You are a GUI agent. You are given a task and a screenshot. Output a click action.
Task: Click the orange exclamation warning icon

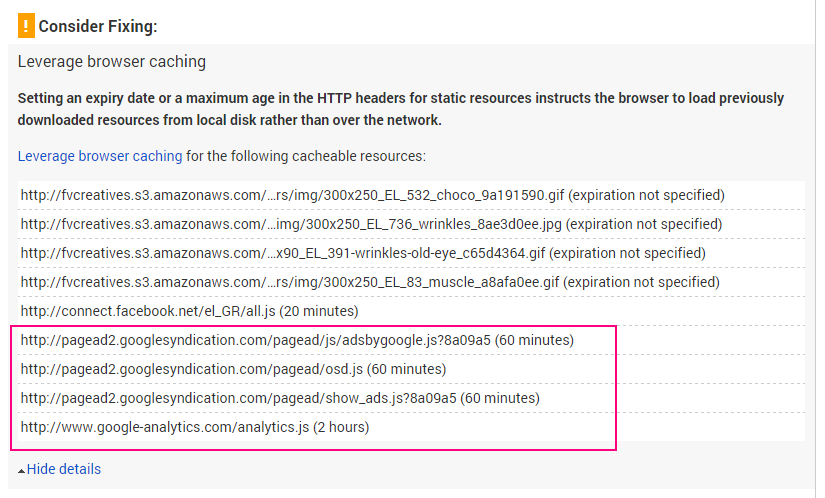click(x=26, y=26)
